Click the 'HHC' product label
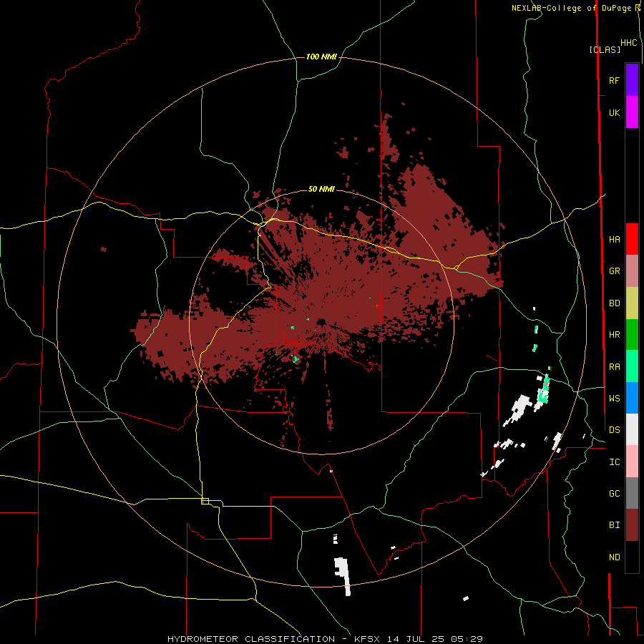The height and width of the screenshot is (644, 644). (x=628, y=43)
